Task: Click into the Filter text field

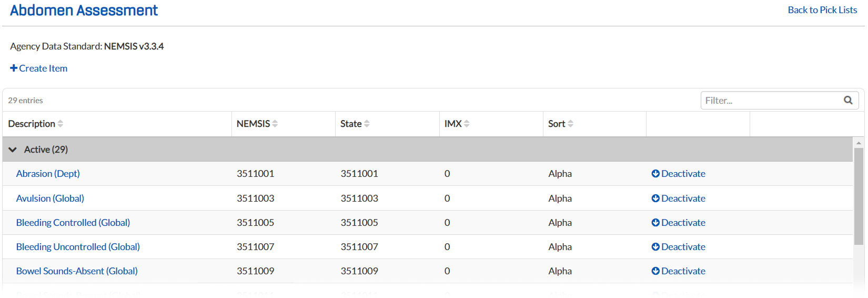Action: [x=771, y=100]
